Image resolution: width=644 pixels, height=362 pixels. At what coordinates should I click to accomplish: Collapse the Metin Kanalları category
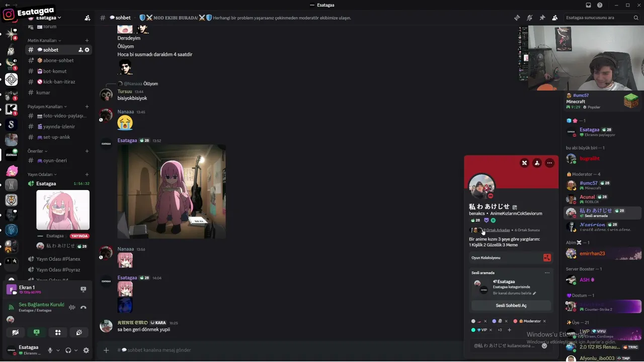(44, 40)
